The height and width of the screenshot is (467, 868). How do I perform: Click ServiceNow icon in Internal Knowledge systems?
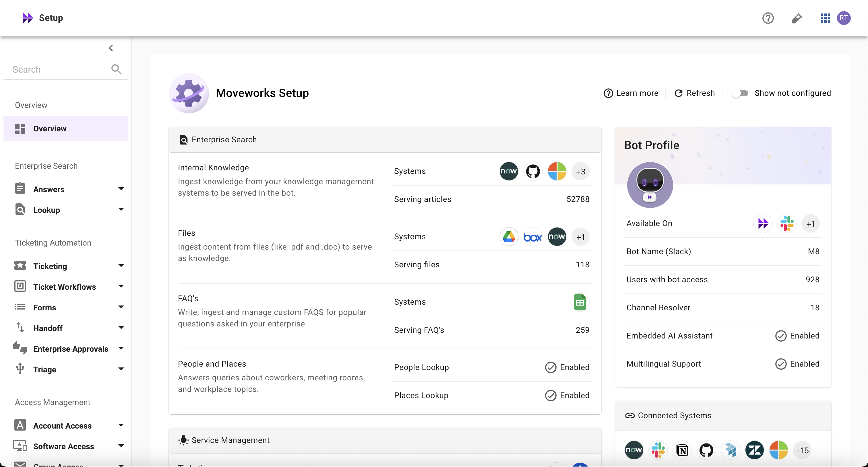pos(508,171)
